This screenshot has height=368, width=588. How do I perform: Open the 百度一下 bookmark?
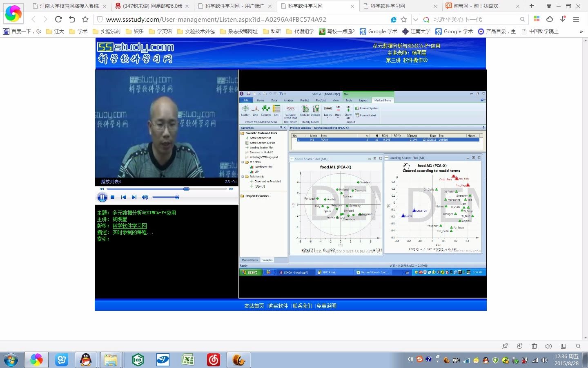(22, 31)
